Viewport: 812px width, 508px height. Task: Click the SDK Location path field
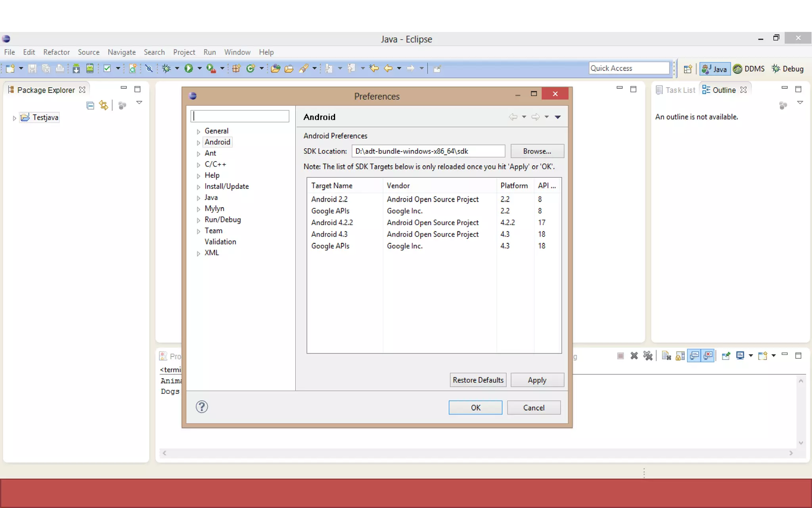pos(428,151)
